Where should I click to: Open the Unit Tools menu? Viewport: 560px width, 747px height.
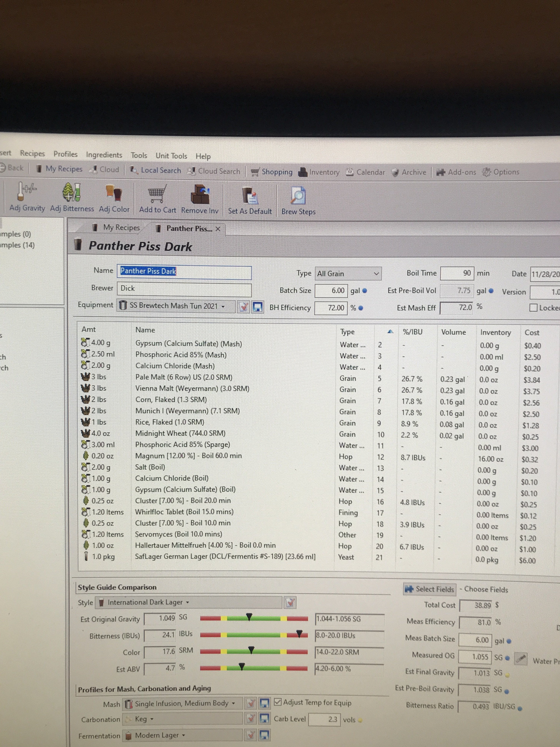[171, 156]
